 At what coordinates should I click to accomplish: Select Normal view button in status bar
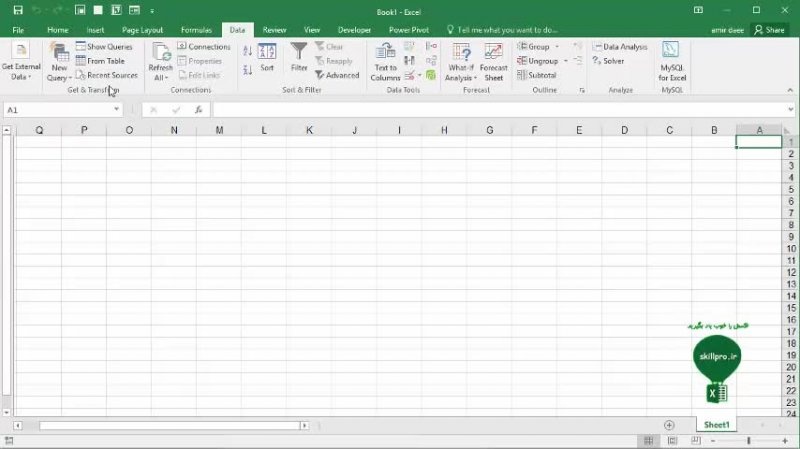(x=648, y=441)
